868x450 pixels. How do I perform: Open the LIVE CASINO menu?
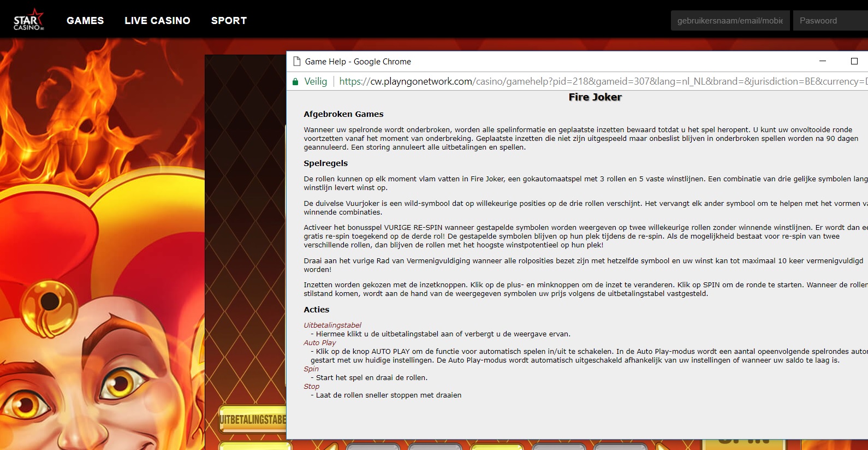click(x=157, y=21)
